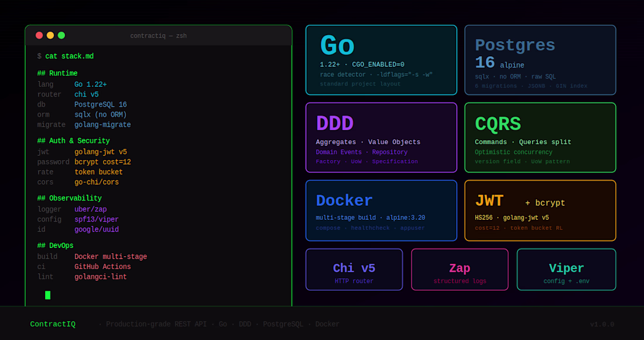
Task: Click 'compose · healthcheck · appuser' text
Action: [x=370, y=228]
